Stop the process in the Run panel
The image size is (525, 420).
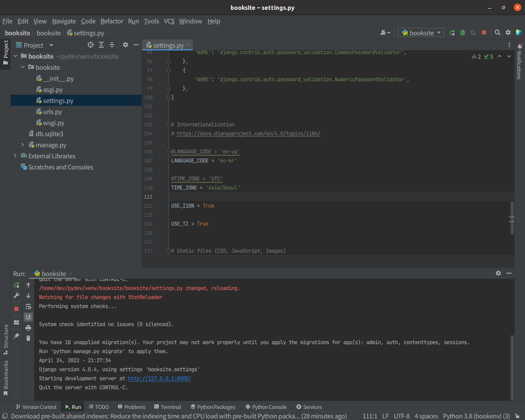(x=16, y=308)
